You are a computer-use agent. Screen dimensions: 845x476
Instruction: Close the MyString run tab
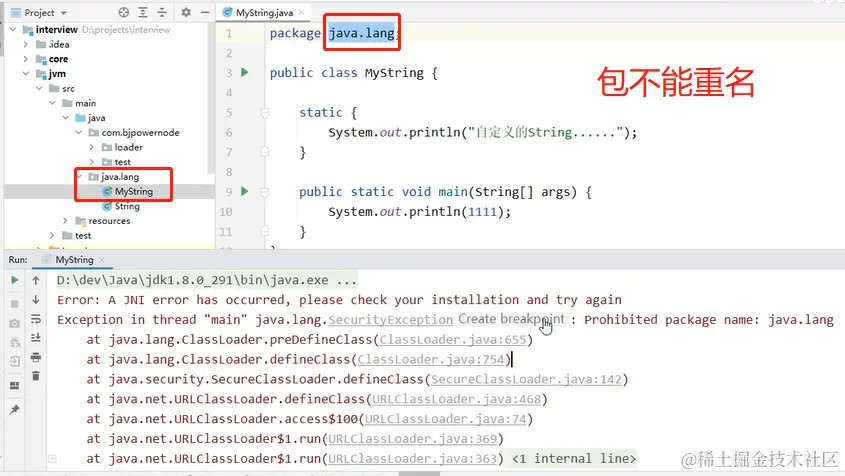102,260
